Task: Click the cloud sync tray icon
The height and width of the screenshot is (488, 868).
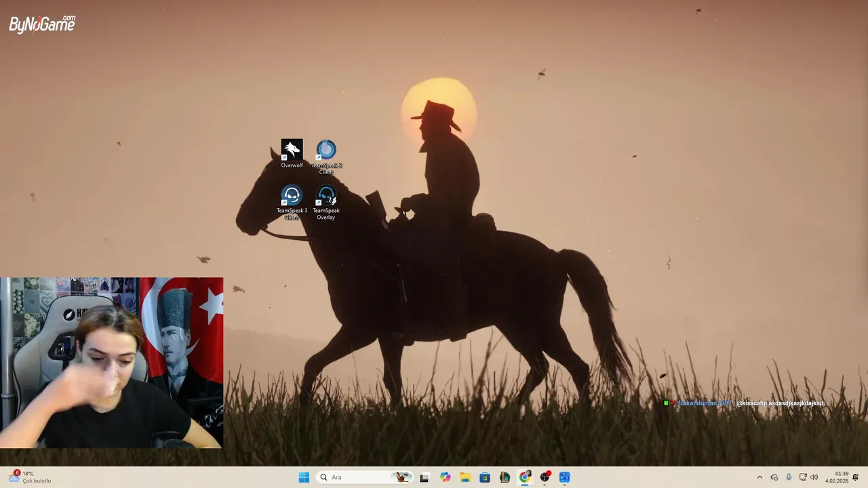Action: click(774, 477)
